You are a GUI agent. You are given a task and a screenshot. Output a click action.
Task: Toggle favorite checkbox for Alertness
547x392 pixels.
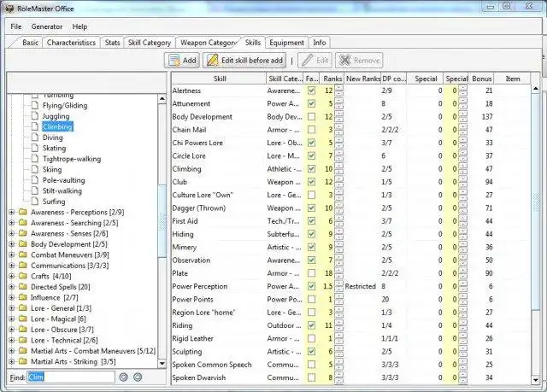[x=311, y=91]
